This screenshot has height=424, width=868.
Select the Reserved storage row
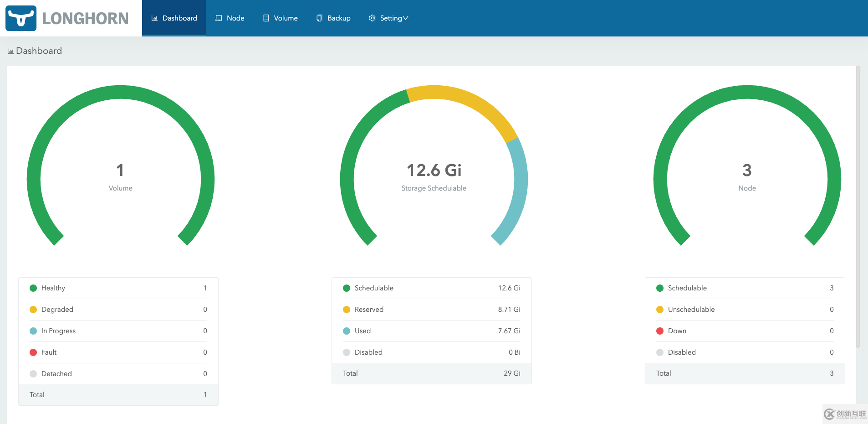(x=431, y=310)
